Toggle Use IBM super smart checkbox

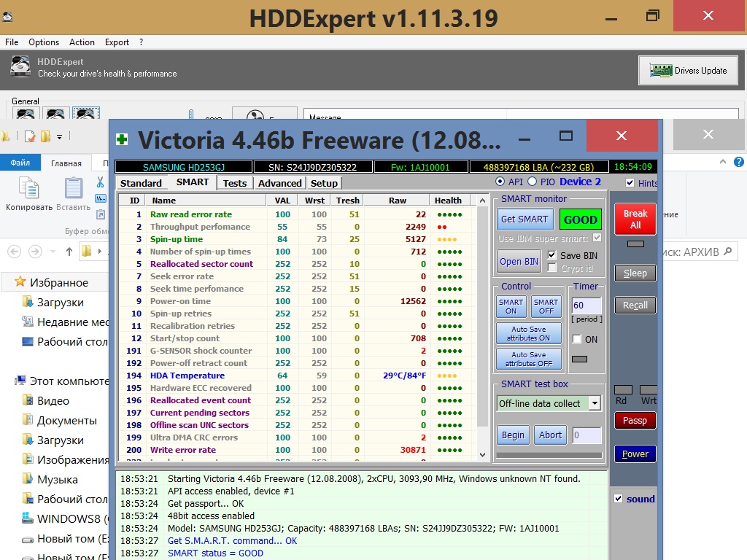(x=597, y=238)
